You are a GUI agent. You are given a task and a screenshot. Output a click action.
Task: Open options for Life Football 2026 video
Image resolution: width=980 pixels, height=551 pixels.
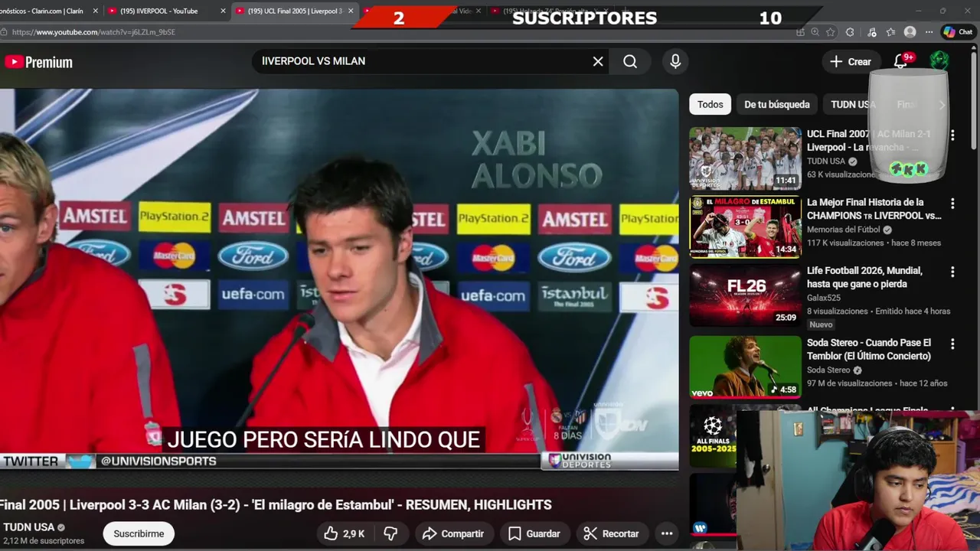click(x=952, y=272)
